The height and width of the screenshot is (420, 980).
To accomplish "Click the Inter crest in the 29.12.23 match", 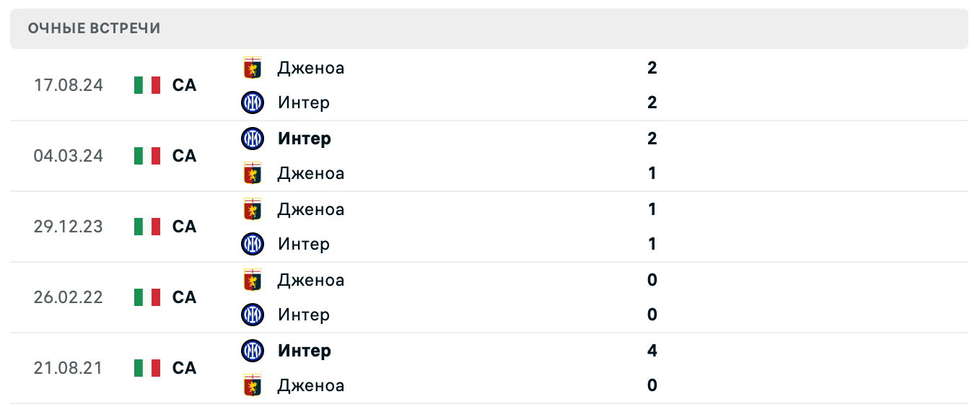I will click(x=253, y=244).
